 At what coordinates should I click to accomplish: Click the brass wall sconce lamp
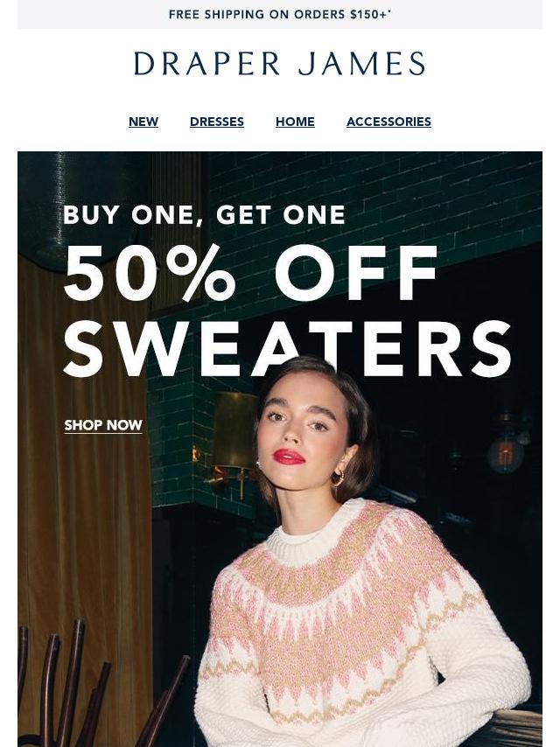tap(234, 434)
